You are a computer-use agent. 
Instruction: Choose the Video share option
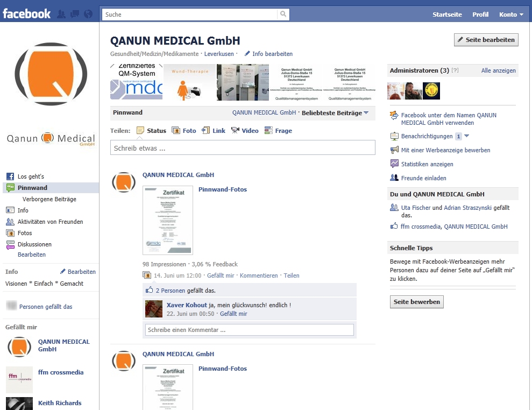pyautogui.click(x=245, y=131)
